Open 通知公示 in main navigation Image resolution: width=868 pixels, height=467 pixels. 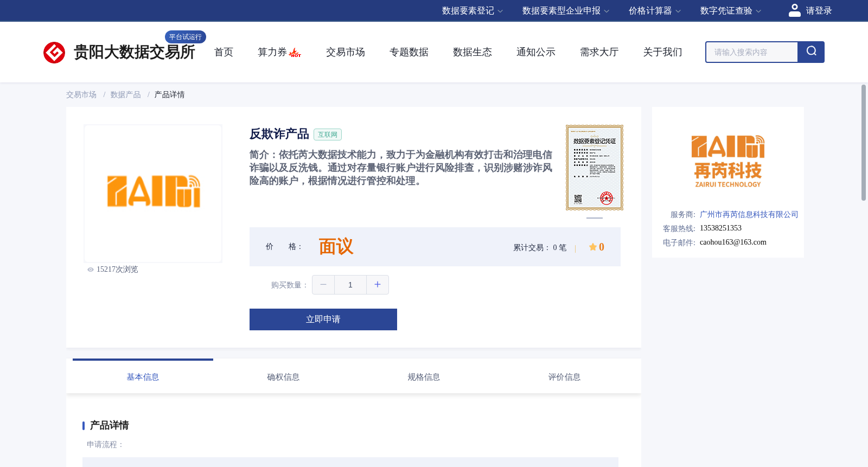pos(536,52)
